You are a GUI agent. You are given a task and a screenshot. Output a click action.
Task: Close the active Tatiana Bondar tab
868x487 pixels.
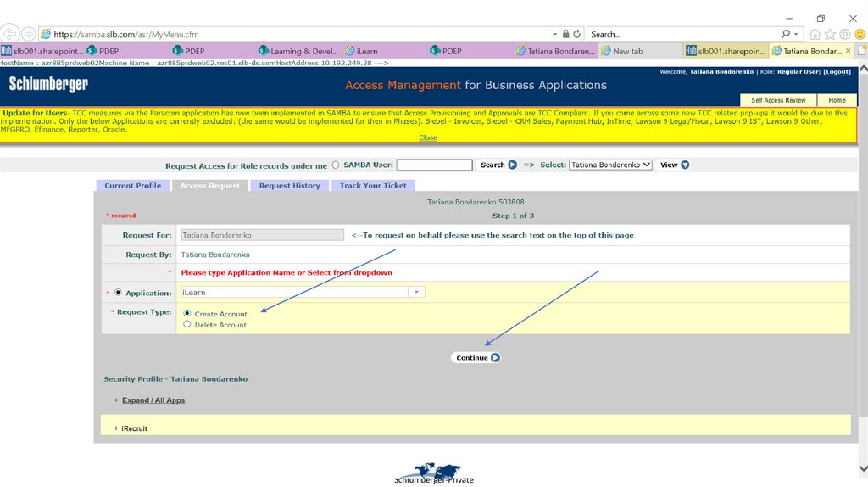tap(848, 51)
